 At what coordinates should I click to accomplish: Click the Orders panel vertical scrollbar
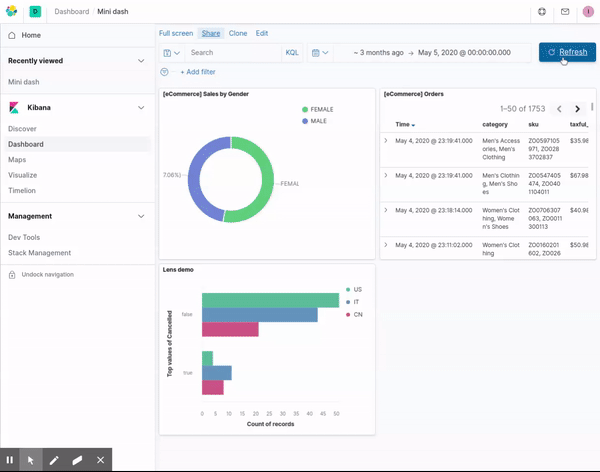click(x=592, y=106)
